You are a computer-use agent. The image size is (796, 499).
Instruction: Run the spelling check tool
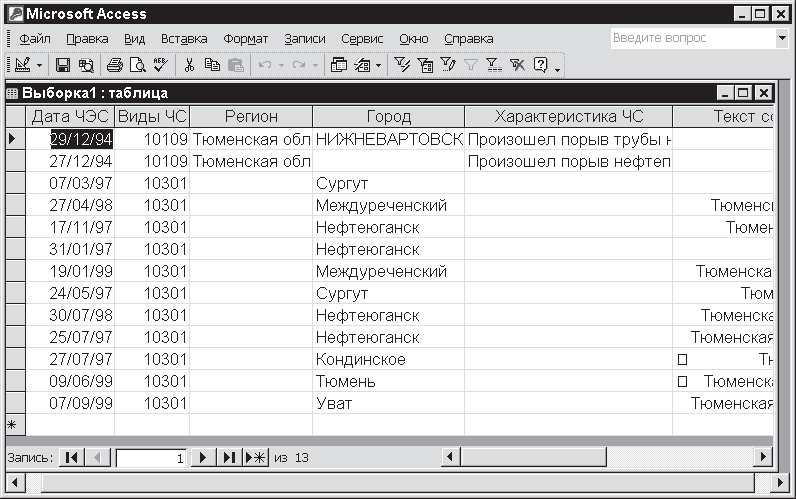pos(159,65)
